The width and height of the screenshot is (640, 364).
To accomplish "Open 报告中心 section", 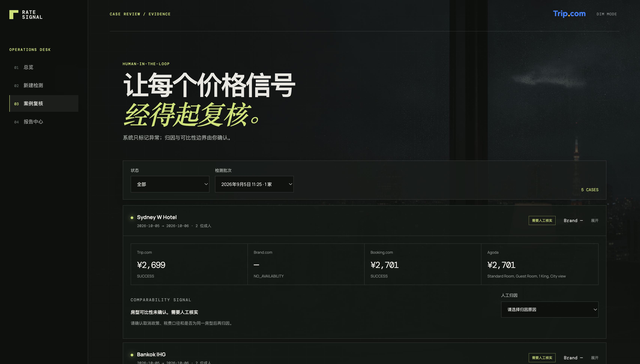I will coord(44,122).
